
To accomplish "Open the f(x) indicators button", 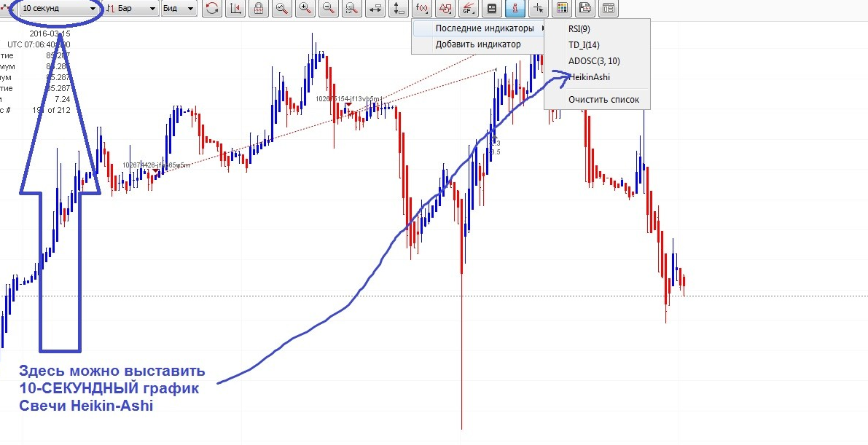I will (422, 9).
